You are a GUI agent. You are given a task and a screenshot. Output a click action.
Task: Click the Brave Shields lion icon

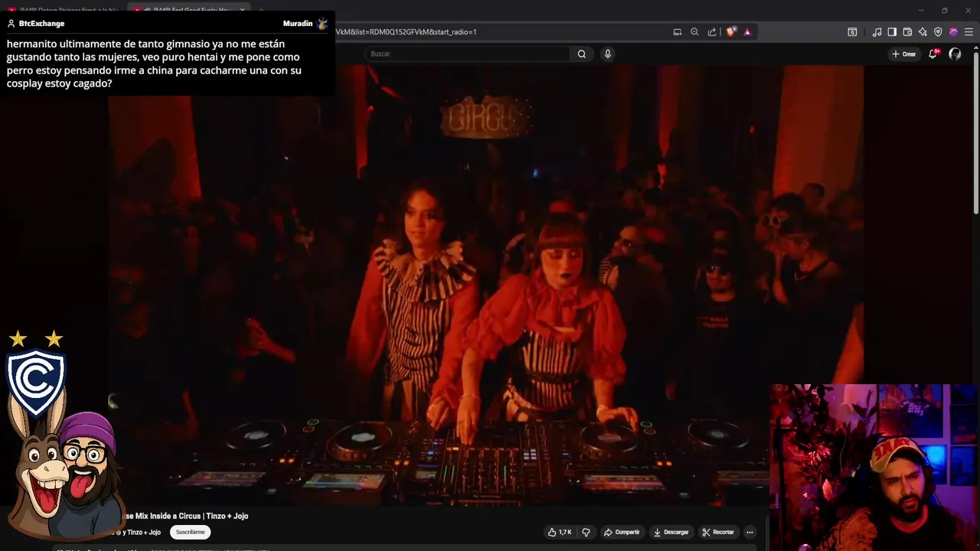click(x=731, y=32)
